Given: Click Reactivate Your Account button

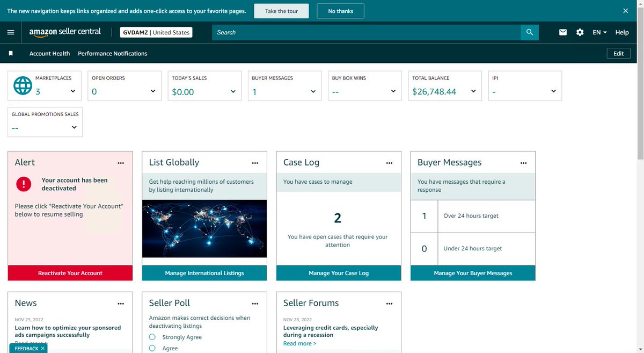Looking at the screenshot, I should click(x=70, y=273).
